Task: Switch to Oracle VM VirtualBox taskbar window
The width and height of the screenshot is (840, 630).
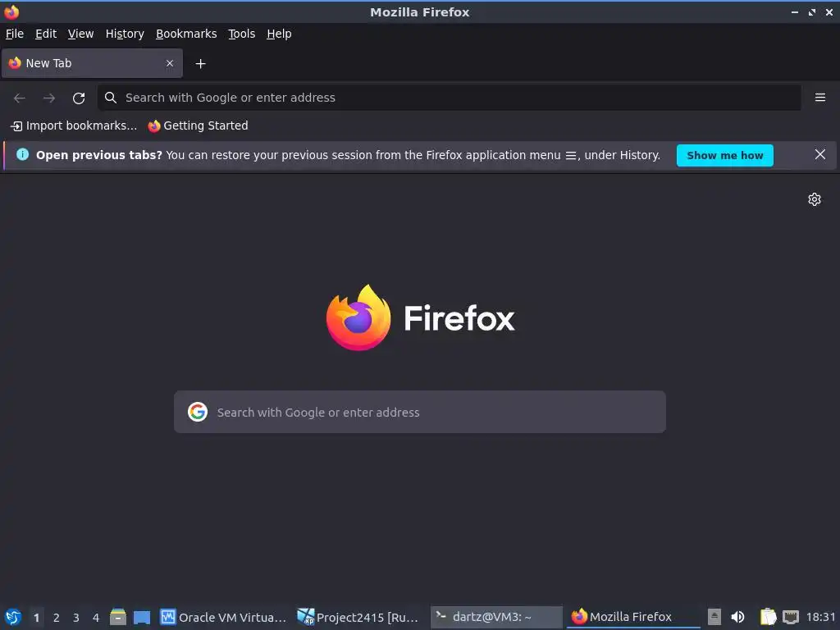Action: coord(223,617)
